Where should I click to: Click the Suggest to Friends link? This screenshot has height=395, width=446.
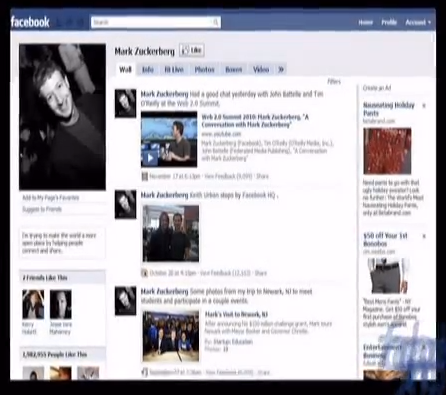tap(42, 209)
